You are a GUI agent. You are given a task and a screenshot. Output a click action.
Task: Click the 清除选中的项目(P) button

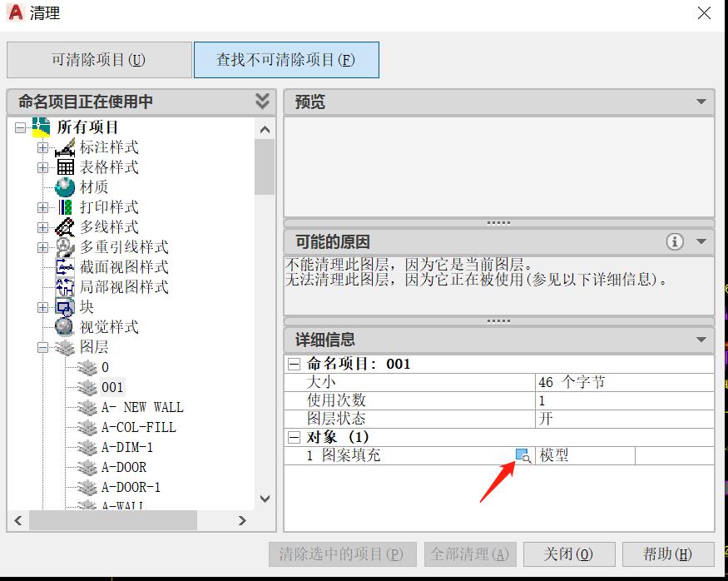click(x=342, y=554)
